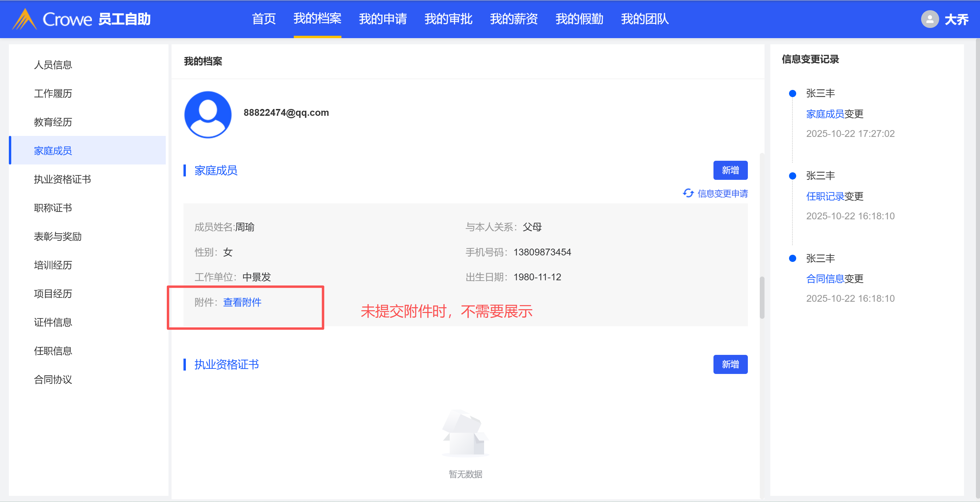Click the refresh icon next to 信息变更申请
Image resolution: width=980 pixels, height=502 pixels.
coord(688,193)
